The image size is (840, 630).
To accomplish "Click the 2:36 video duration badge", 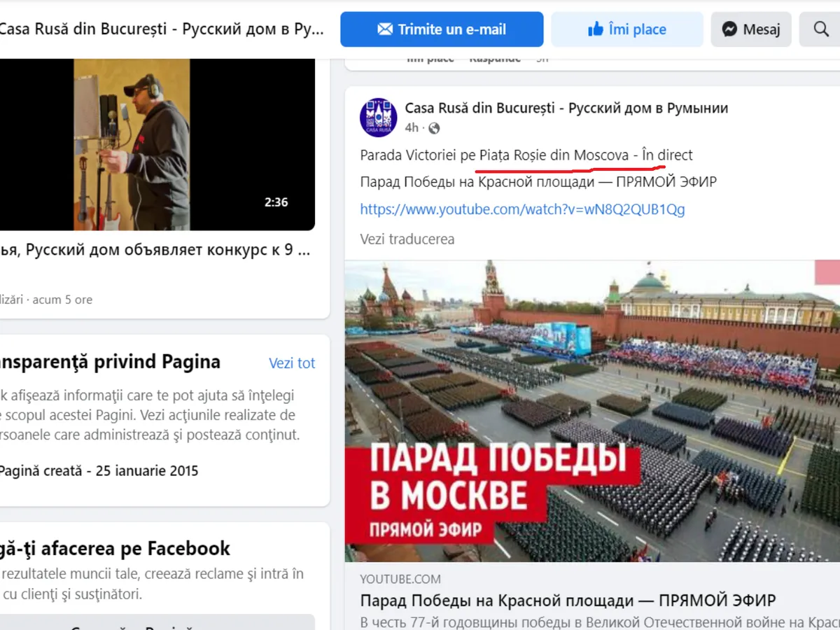I will click(276, 202).
